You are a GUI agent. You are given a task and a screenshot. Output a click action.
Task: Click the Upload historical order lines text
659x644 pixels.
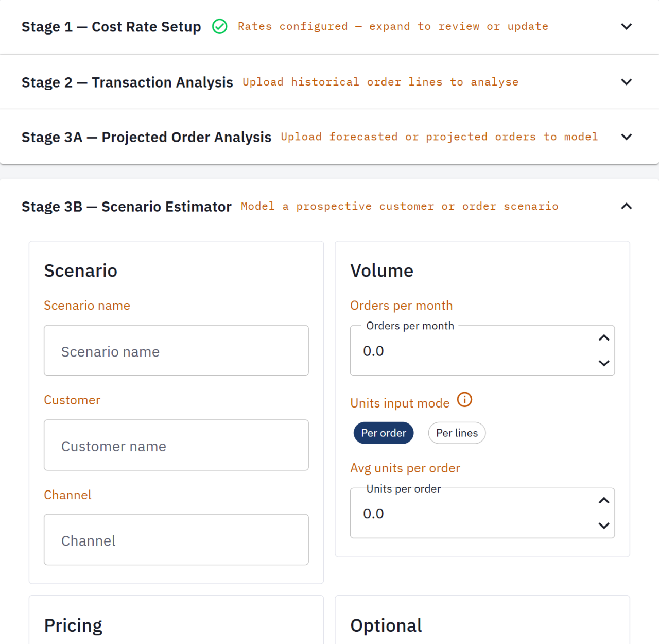[380, 82]
